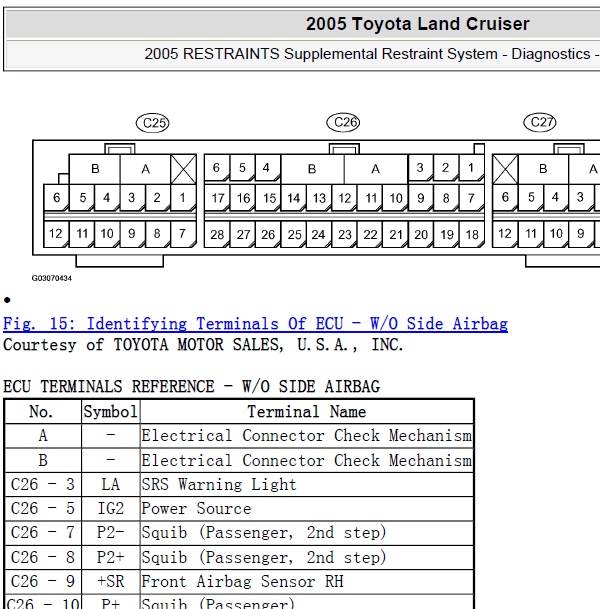Click the crossed-out box in connector C27
The image size is (600, 609).
[505, 169]
